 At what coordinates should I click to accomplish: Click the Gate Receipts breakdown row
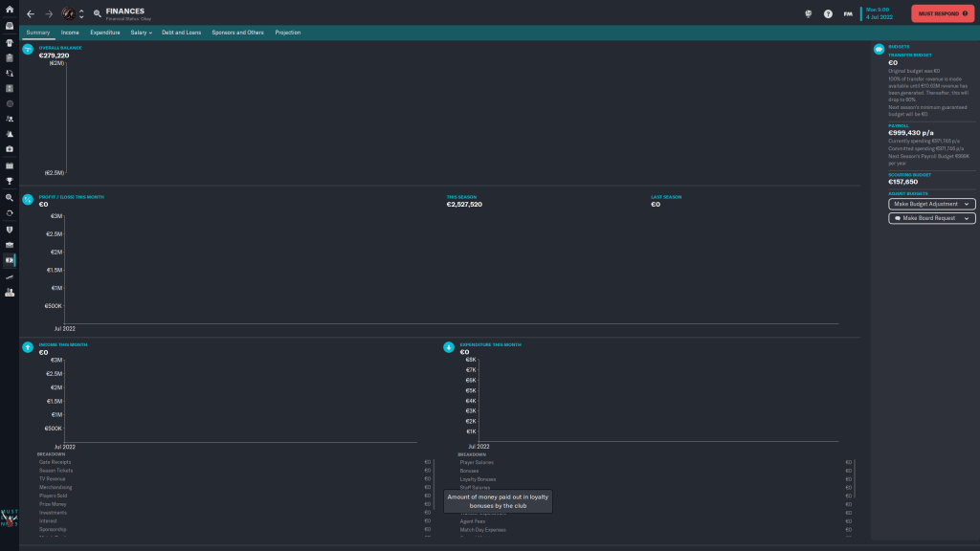pyautogui.click(x=55, y=462)
